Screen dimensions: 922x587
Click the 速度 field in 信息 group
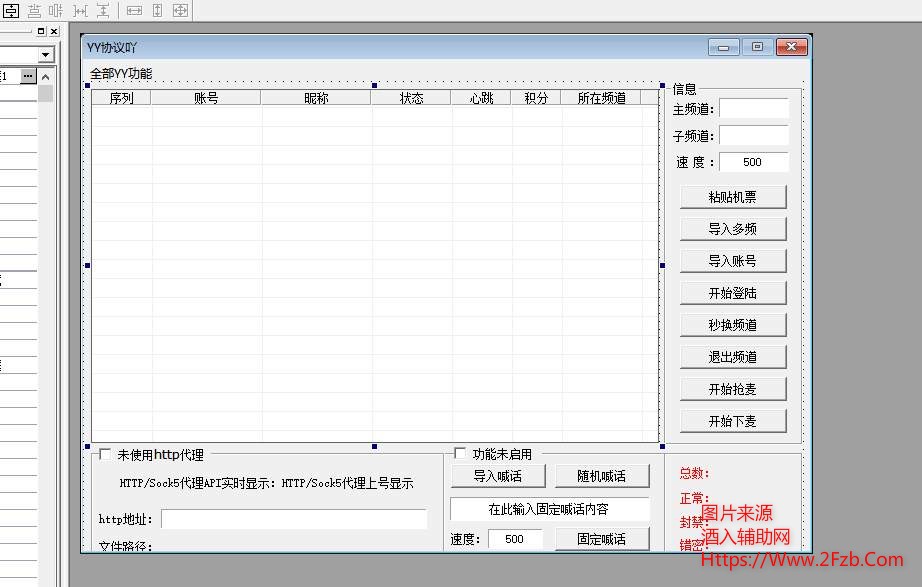point(754,162)
